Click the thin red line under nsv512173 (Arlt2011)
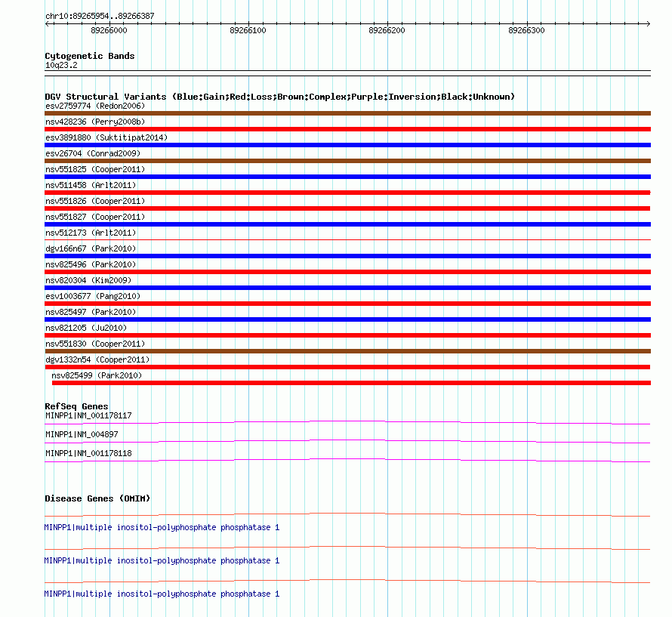Viewport: 672px width, 617px height. tap(347, 239)
